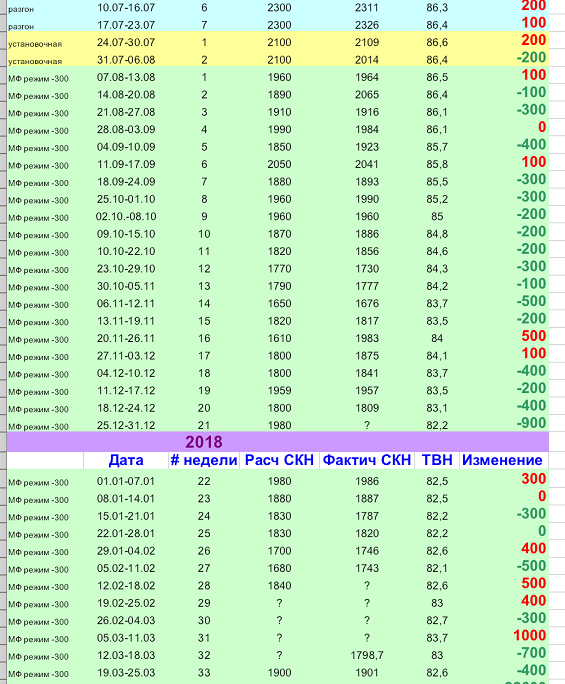Image resolution: width=565 pixels, height=684 pixels.
Task: Select the date cell 19.02-25.02
Action: click(126, 603)
